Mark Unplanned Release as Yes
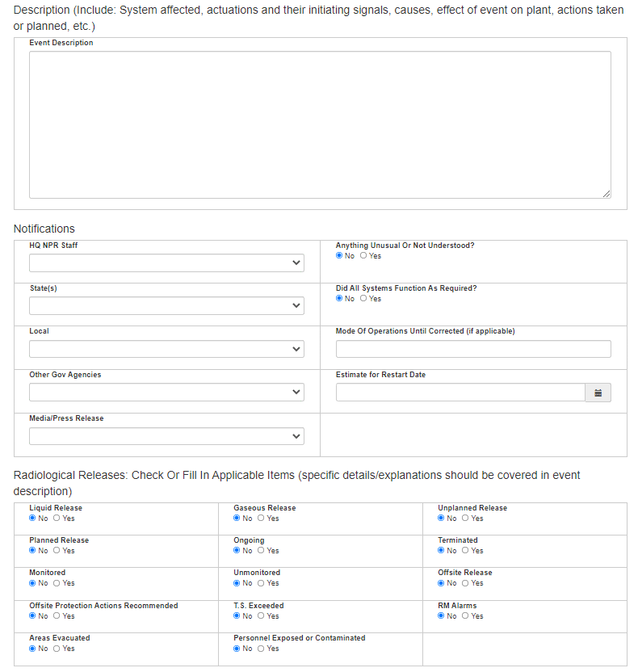Image resolution: width=638 pixels, height=672 pixels. 465,519
